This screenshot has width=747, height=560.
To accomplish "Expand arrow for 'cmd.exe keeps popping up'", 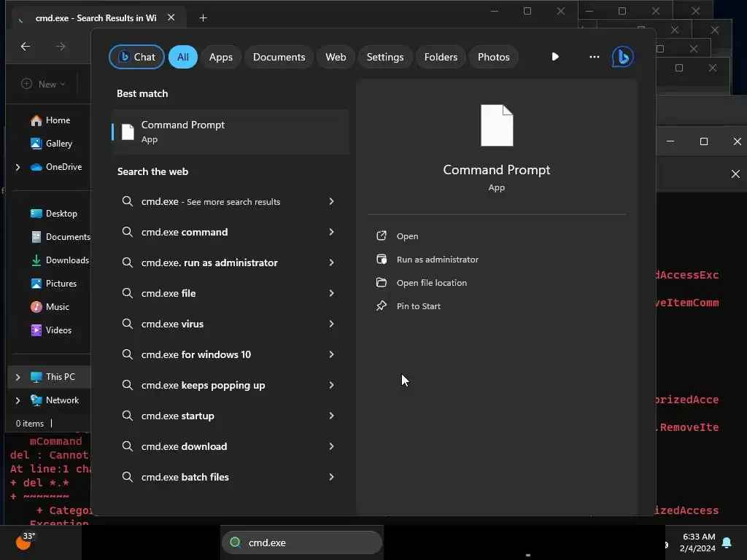I will click(x=332, y=385).
